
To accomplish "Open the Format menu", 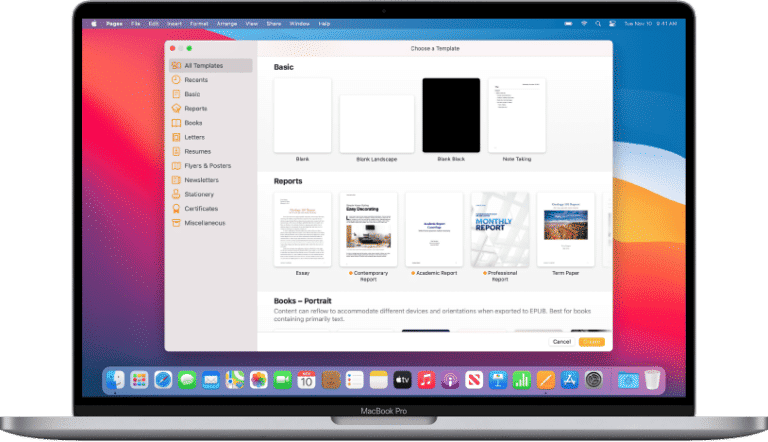I will 199,24.
